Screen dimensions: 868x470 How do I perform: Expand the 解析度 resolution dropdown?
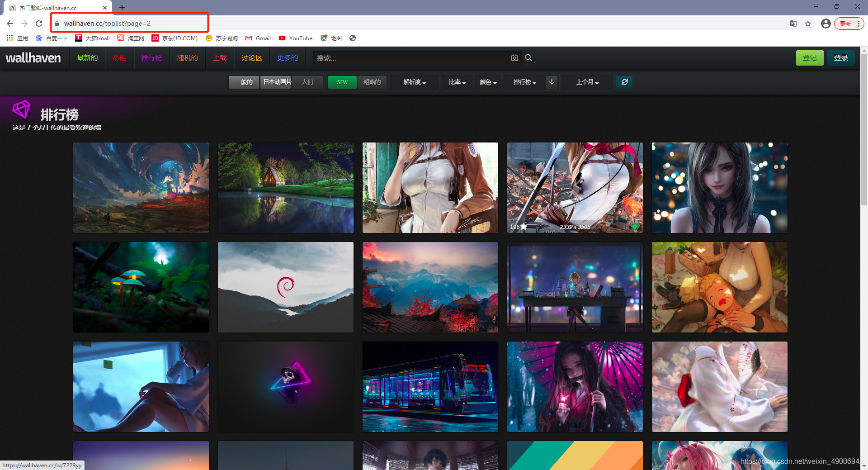click(415, 82)
